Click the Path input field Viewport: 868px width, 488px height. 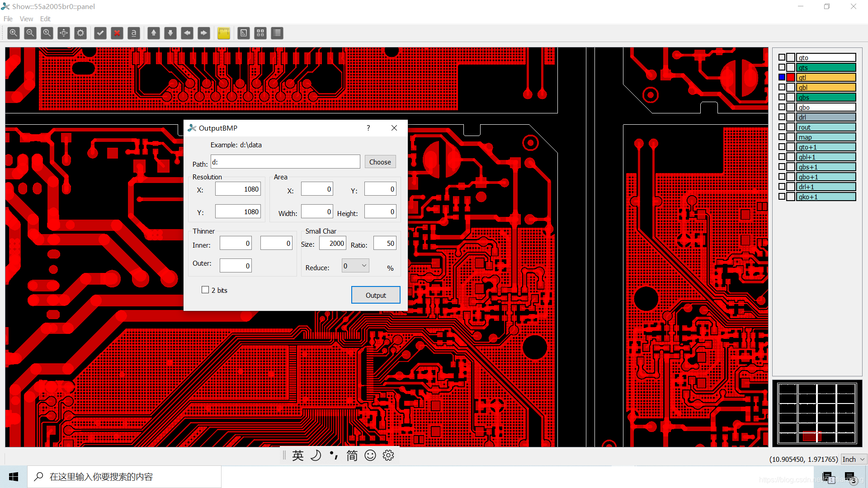coord(285,162)
